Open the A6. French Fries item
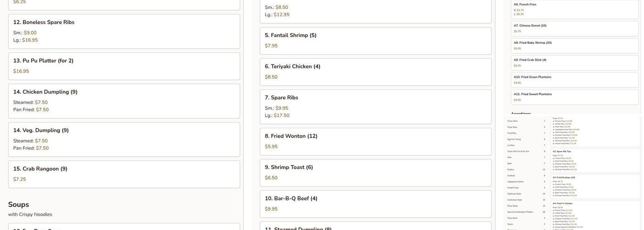This screenshot has width=644, height=230. 575,9
